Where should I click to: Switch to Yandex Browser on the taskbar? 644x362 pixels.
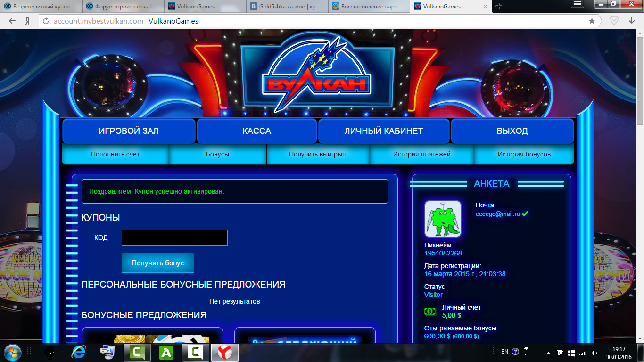pyautogui.click(x=225, y=352)
